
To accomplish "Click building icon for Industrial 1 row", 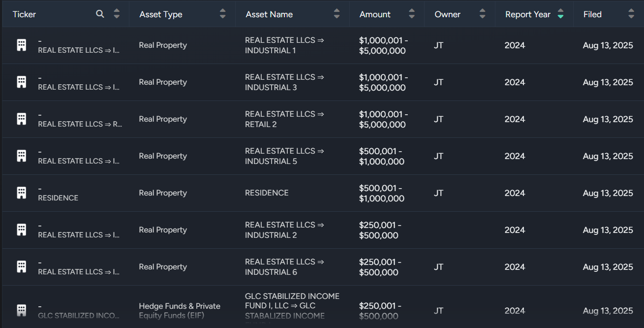I will [22, 45].
